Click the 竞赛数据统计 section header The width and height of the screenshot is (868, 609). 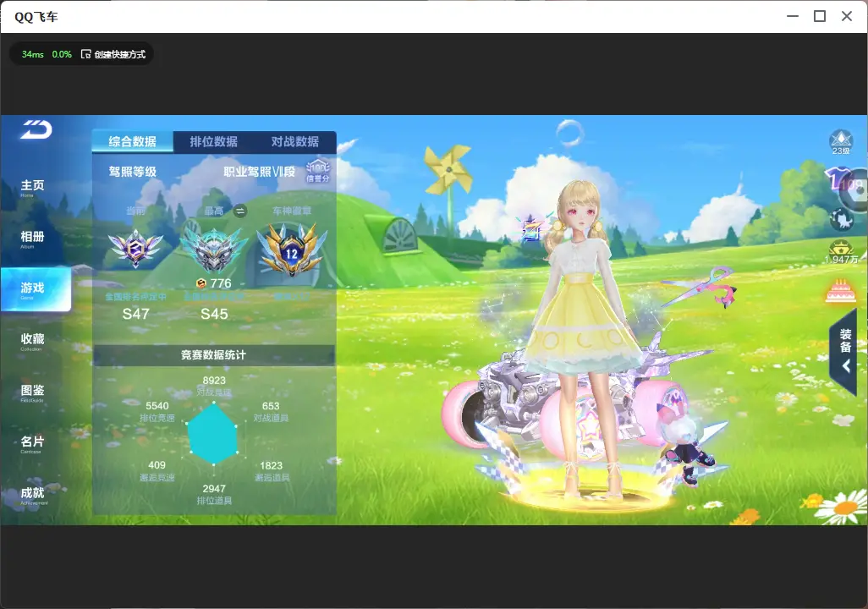214,355
